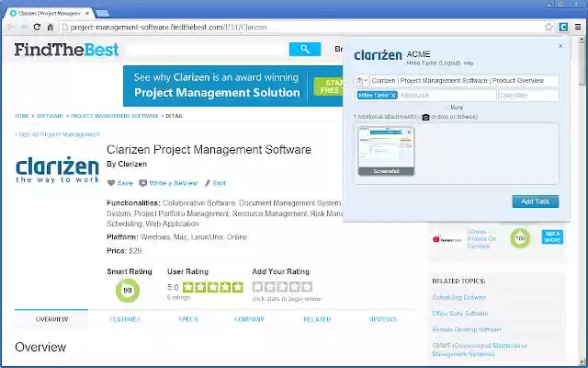Select the Clarizen browser tab
Viewport: 588px width, 368px height.
click(50, 13)
